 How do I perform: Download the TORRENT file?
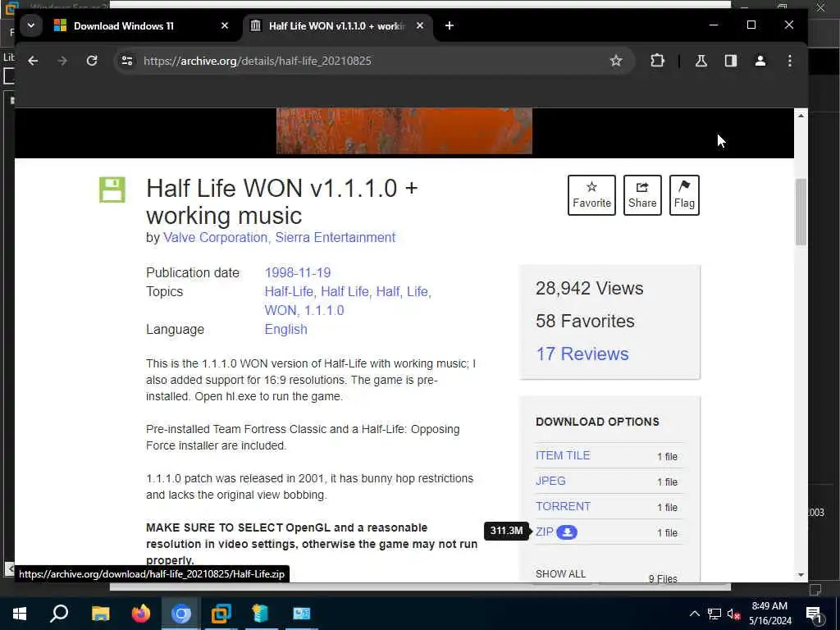click(563, 506)
